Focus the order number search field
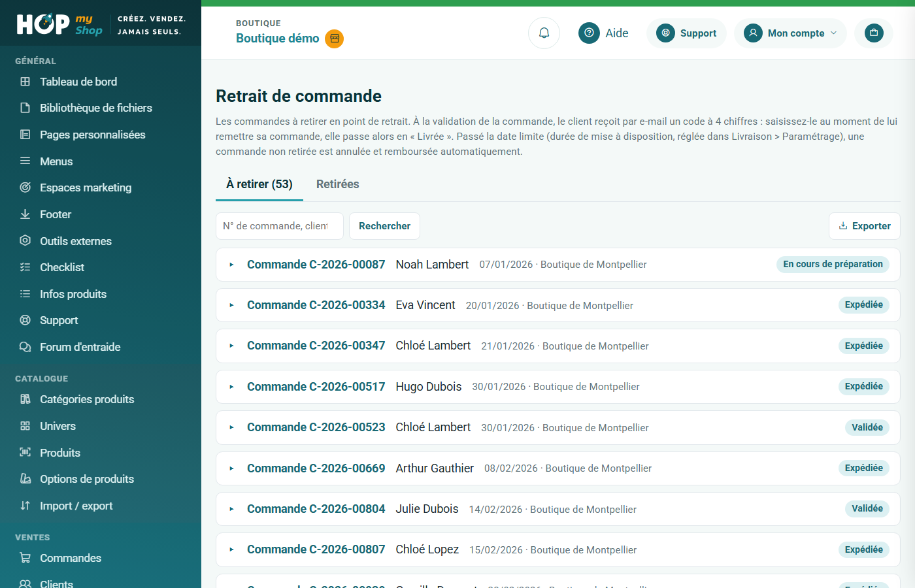Screen dimensions: 915x588 [280, 226]
